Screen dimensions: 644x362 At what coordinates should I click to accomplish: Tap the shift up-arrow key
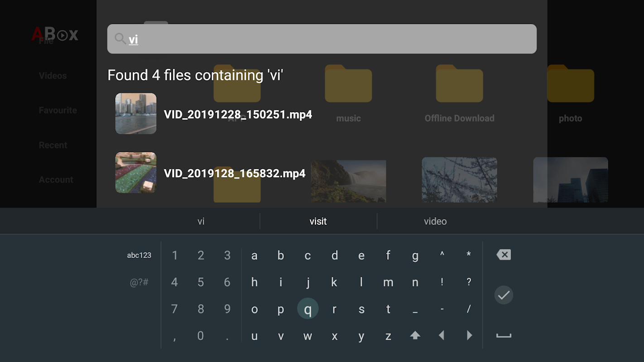click(415, 336)
